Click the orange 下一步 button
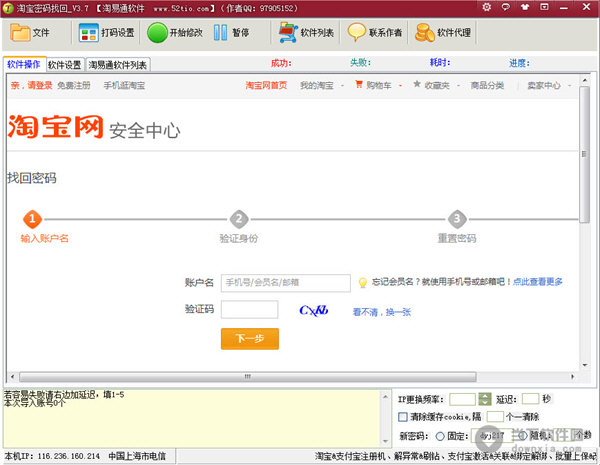Image resolution: width=600 pixels, height=465 pixels. pyautogui.click(x=250, y=339)
